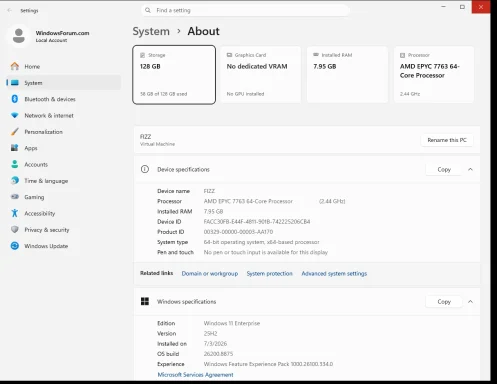This screenshot has height=384, width=497.
Task: Open Accounts settings label
Action: [x=36, y=164]
